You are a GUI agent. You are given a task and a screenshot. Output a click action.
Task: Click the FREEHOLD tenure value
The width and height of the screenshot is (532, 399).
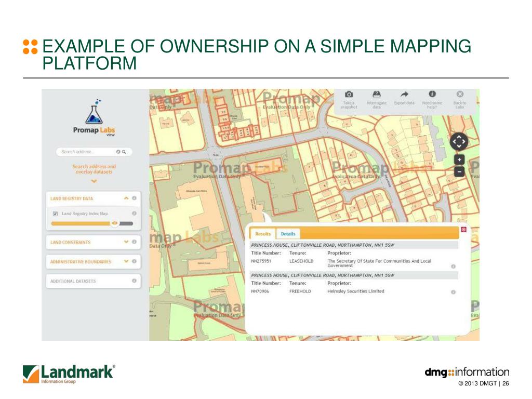tap(300, 291)
